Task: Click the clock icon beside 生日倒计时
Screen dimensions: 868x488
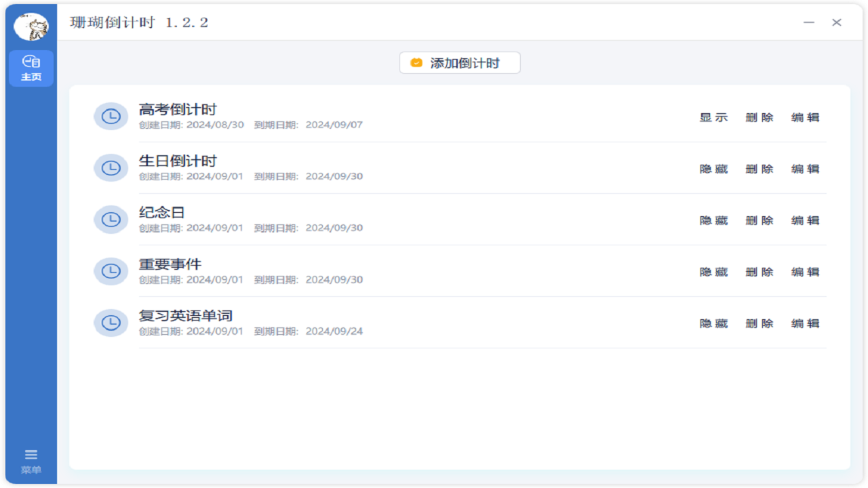Action: tap(111, 167)
